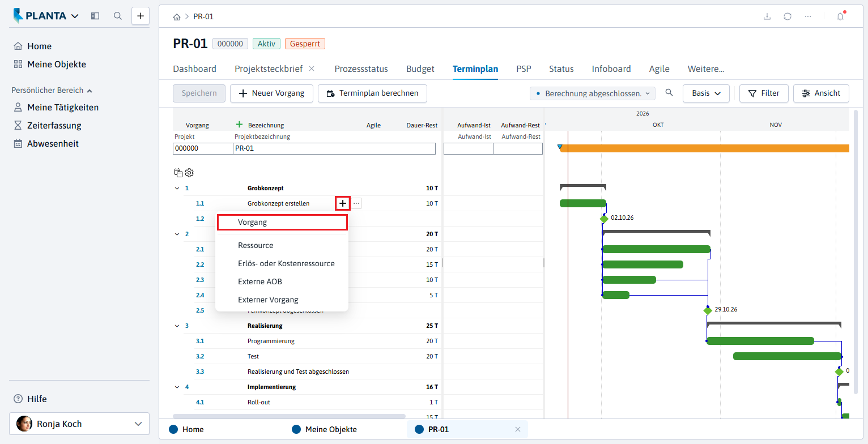Click the plus create button near the logo

141,16
